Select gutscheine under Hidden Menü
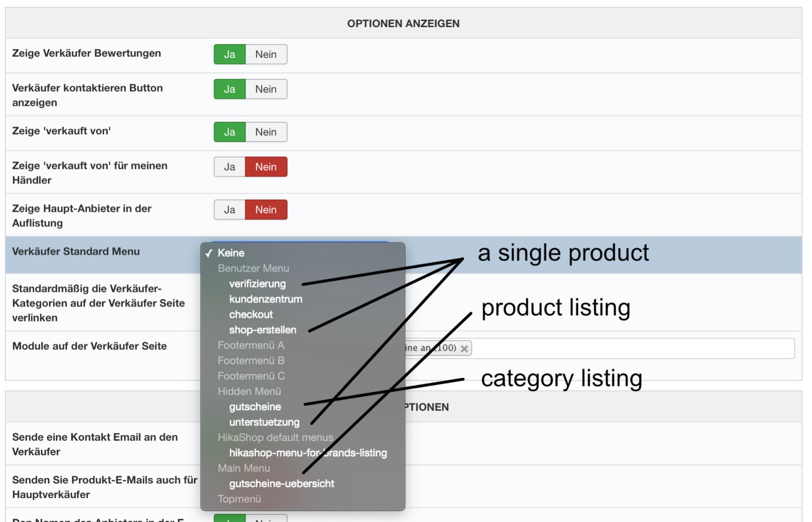Viewport: 812px width, 522px height. pyautogui.click(x=255, y=407)
